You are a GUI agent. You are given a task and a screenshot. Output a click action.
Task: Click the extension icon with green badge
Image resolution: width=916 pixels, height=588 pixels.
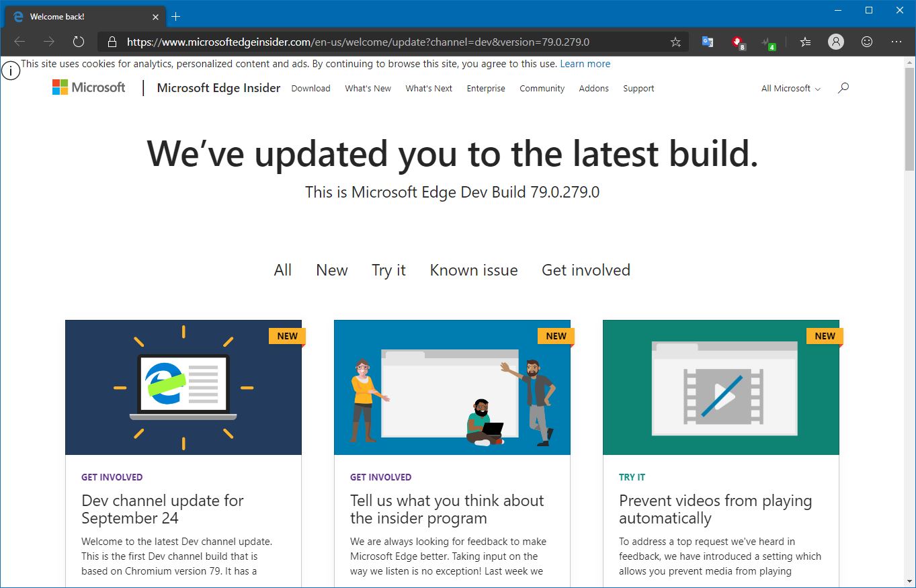pos(768,42)
